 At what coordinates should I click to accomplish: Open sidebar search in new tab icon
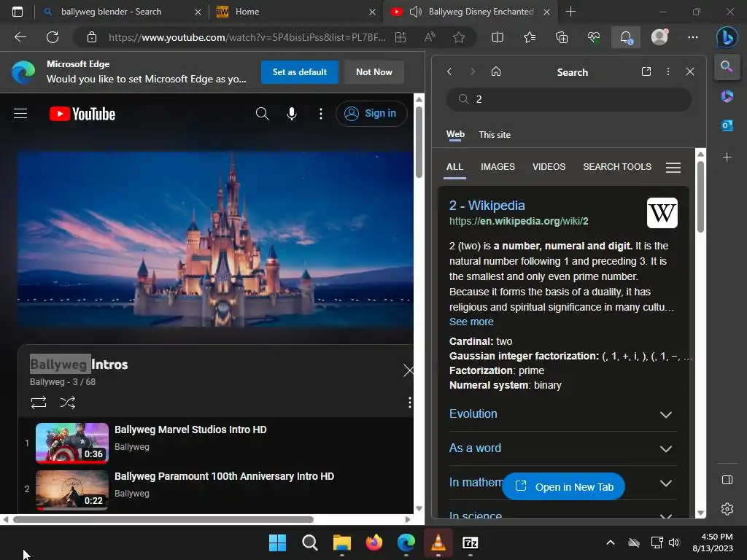click(x=646, y=71)
